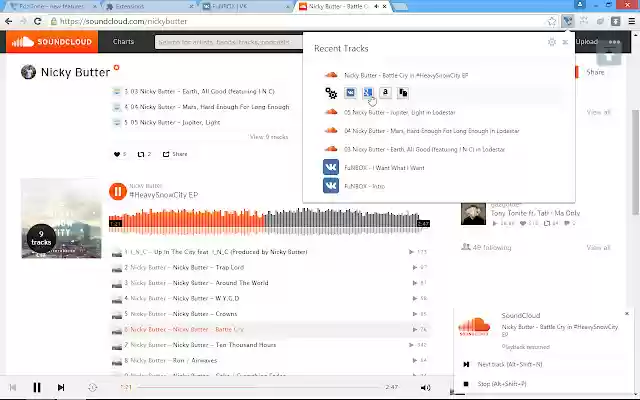Select recent track 05 Jupiter, Light in Lodestar
Image resolution: width=640 pixels, height=400 pixels.
[400, 112]
